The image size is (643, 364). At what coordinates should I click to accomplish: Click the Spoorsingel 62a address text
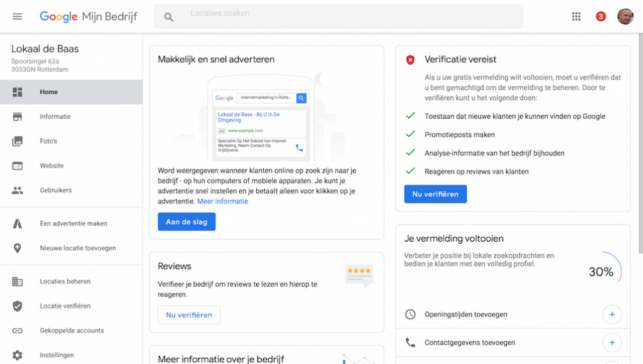coord(35,61)
